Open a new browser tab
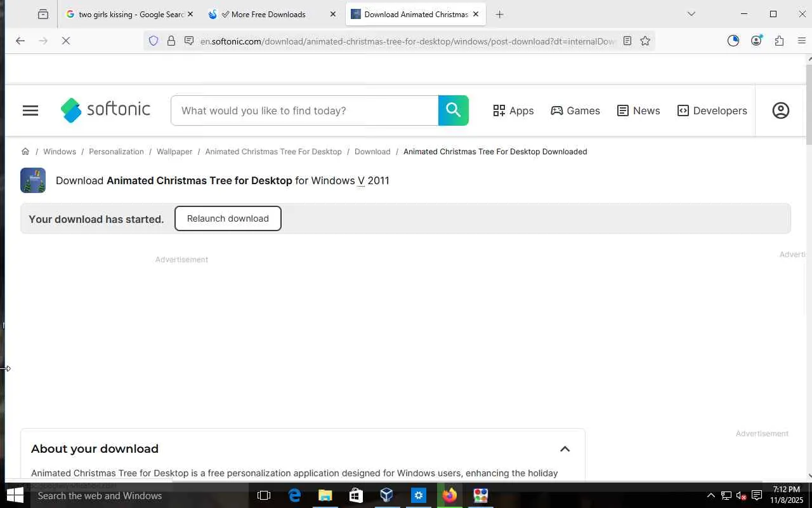This screenshot has width=812, height=508. click(x=500, y=14)
